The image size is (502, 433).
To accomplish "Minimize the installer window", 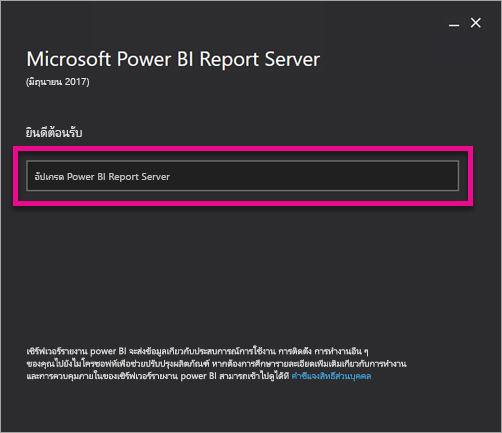I will click(x=454, y=24).
